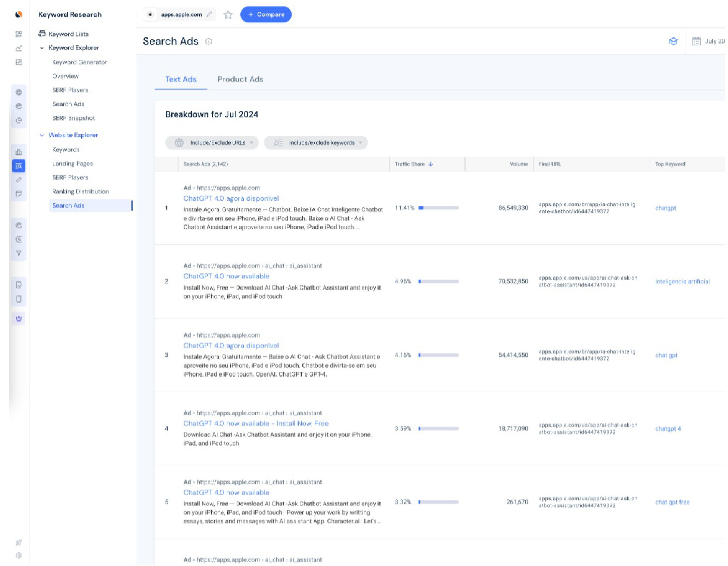Image resolution: width=728 pixels, height=566 pixels.
Task: Click the purple crown upgrade icon
Action: (x=19, y=318)
